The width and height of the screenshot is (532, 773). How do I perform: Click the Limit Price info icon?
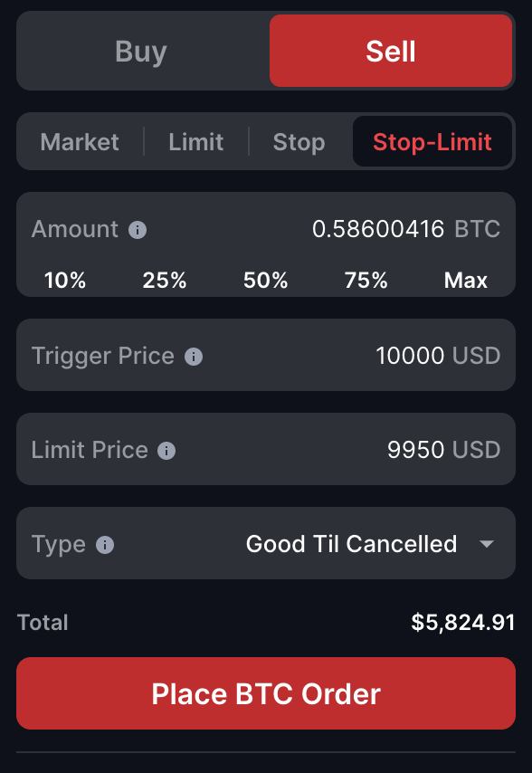click(x=166, y=449)
